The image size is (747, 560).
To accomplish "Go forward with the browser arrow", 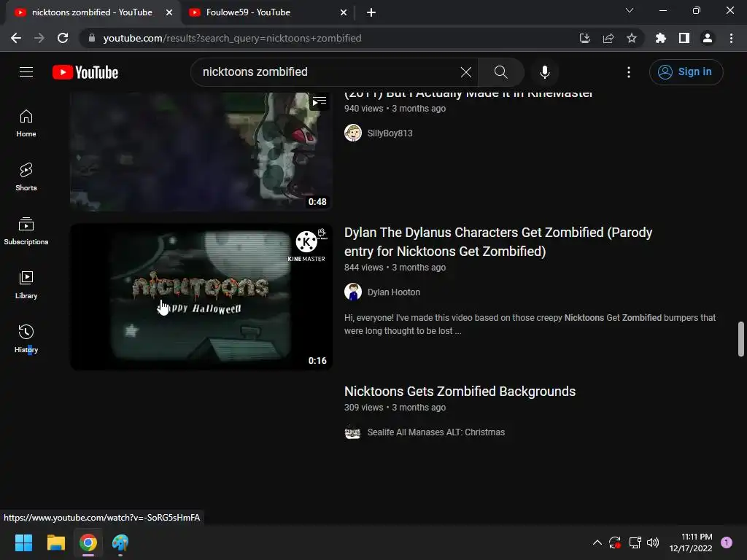I will 39,38.
